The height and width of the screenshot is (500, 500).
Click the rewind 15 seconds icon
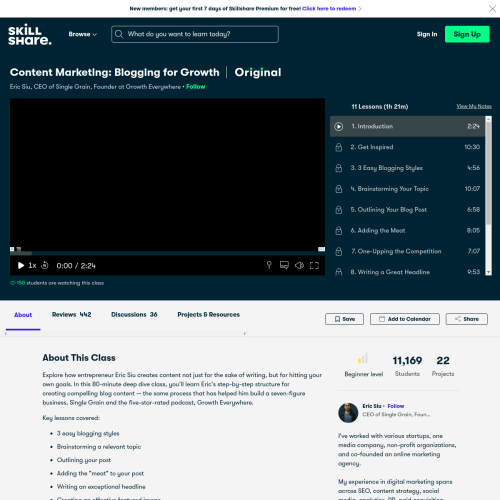45,265
